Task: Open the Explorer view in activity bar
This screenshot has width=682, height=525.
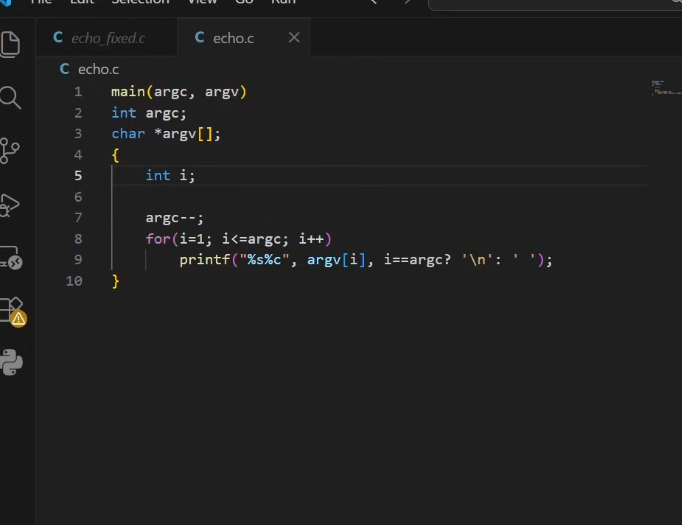Action: pyautogui.click(x=11, y=44)
